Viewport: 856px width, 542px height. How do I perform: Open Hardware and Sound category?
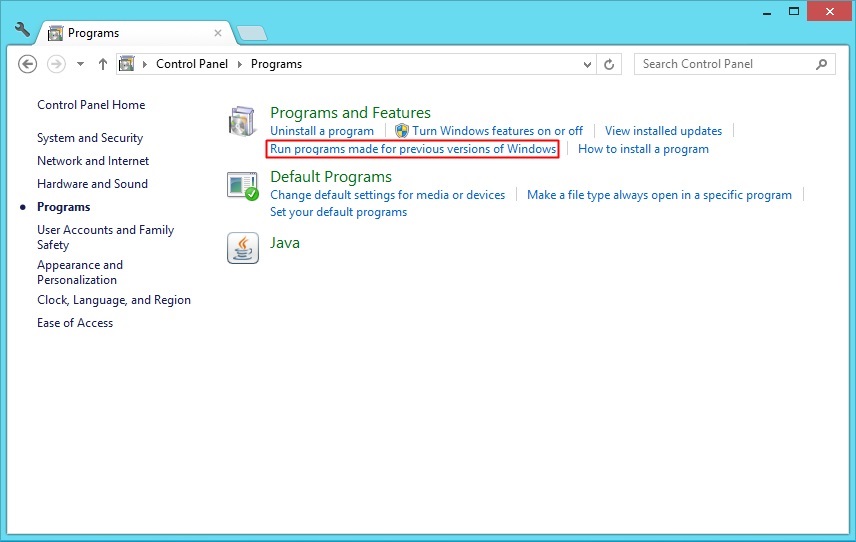92,184
